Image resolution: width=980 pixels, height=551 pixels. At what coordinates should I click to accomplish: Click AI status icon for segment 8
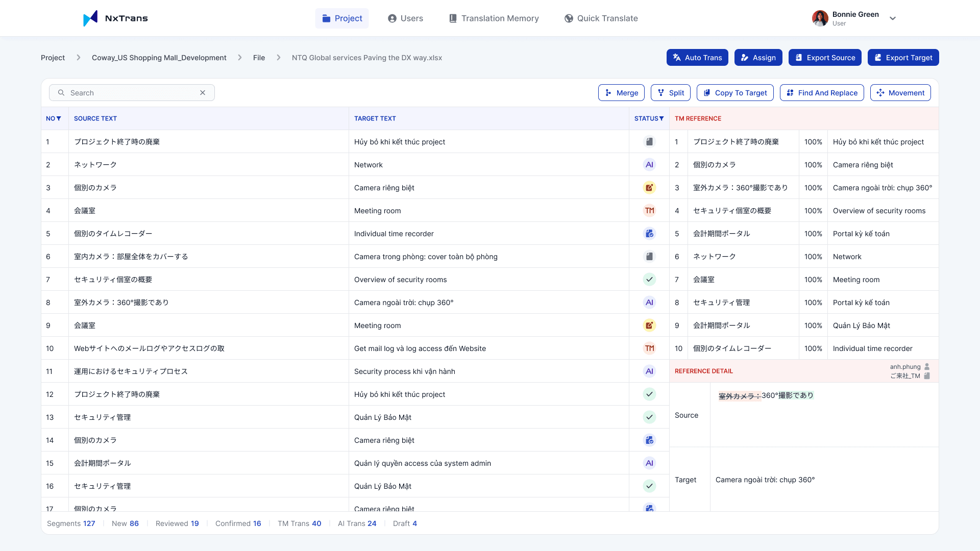pyautogui.click(x=649, y=303)
